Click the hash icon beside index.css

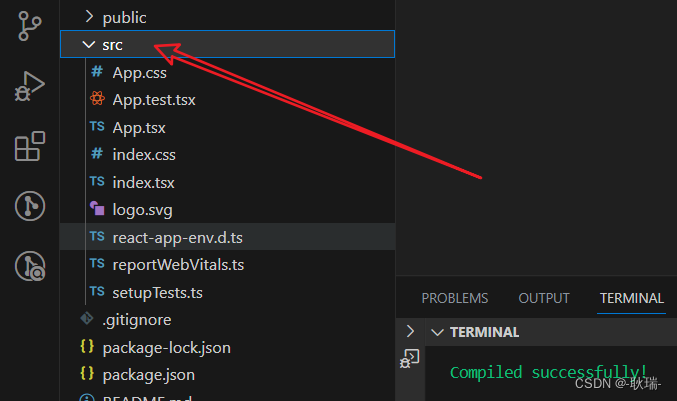(x=97, y=154)
